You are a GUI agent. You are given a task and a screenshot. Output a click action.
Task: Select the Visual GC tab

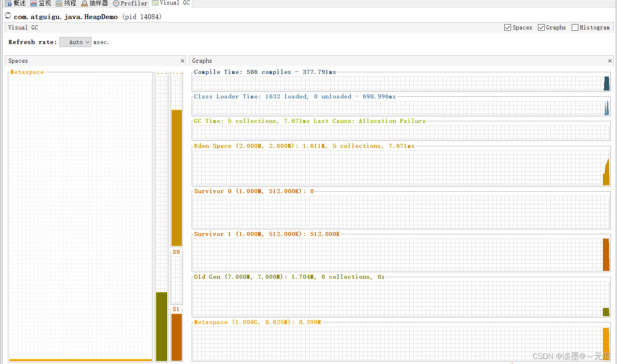171,3
